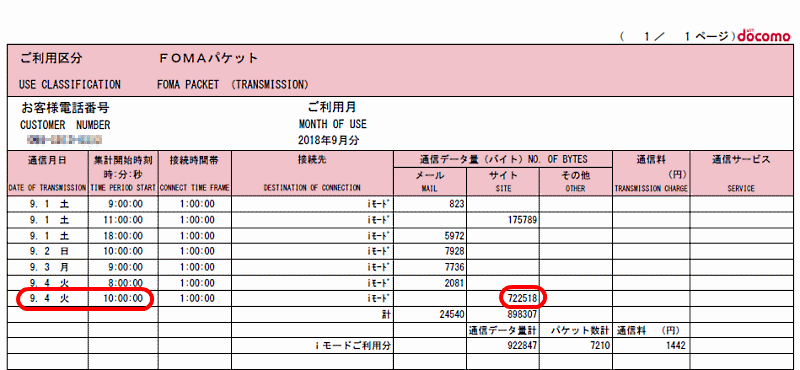Click the mail value 5972
The height and width of the screenshot is (370, 800).
(454, 236)
